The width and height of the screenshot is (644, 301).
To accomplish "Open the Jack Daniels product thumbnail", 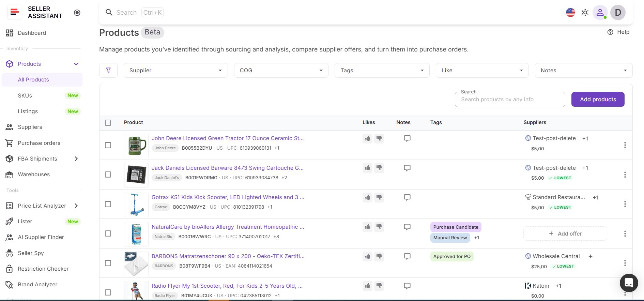I will 136,175.
